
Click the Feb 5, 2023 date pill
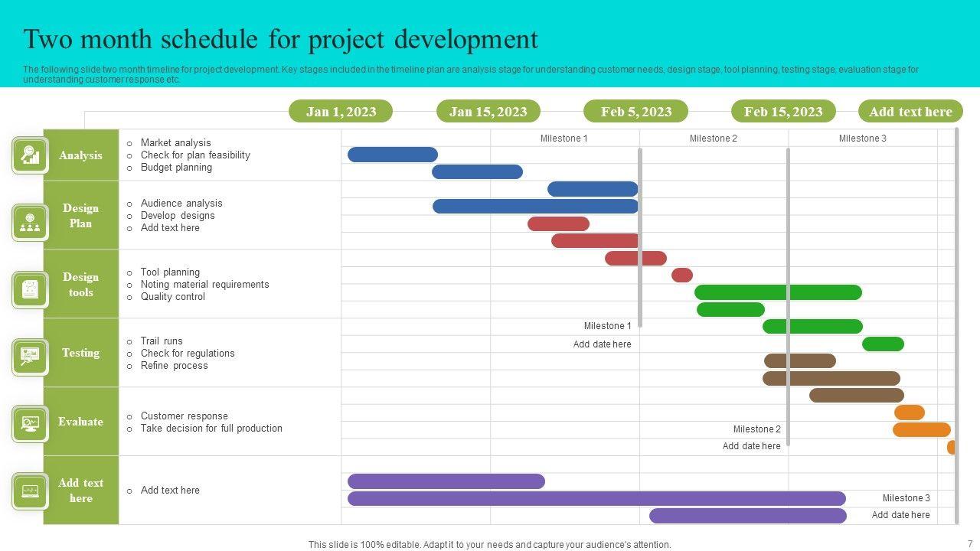coord(636,112)
